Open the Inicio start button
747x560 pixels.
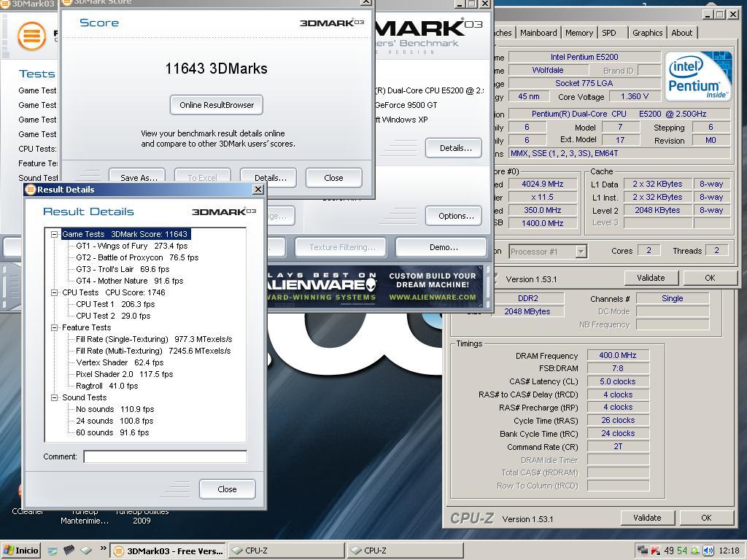coord(20,551)
